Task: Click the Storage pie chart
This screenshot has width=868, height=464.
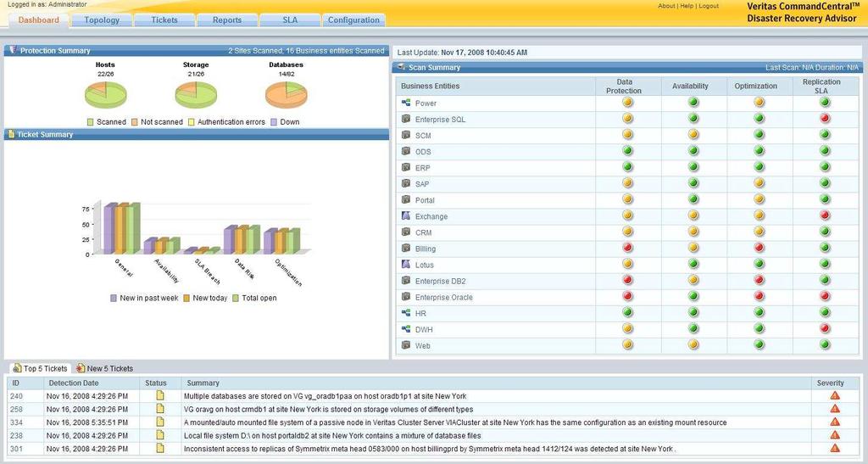Action: 196,95
